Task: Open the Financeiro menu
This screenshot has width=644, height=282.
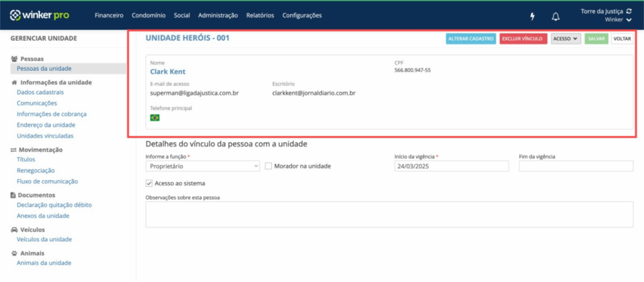Action: (109, 16)
